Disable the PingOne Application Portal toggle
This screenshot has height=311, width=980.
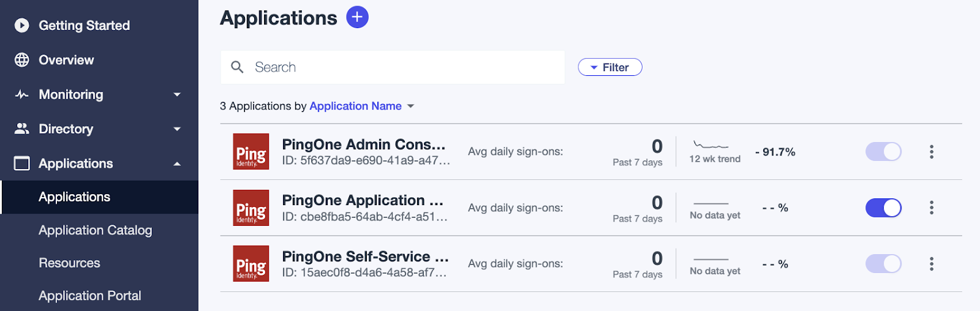883,208
